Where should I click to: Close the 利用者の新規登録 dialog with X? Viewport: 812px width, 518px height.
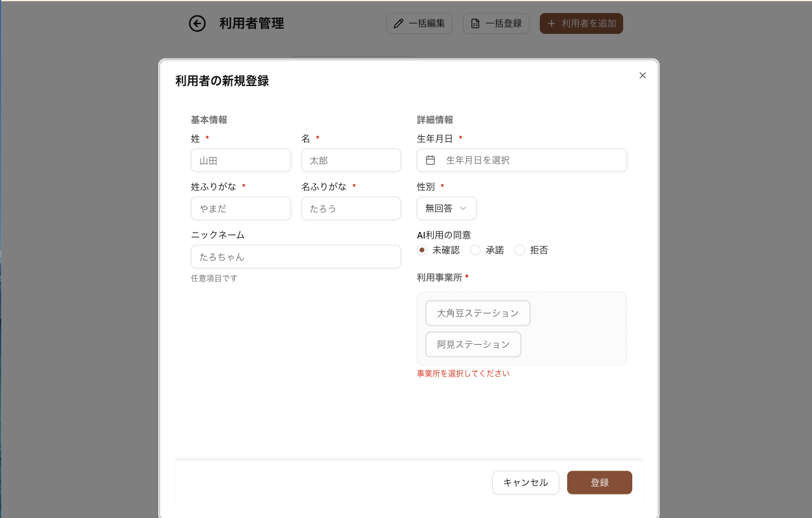point(643,76)
